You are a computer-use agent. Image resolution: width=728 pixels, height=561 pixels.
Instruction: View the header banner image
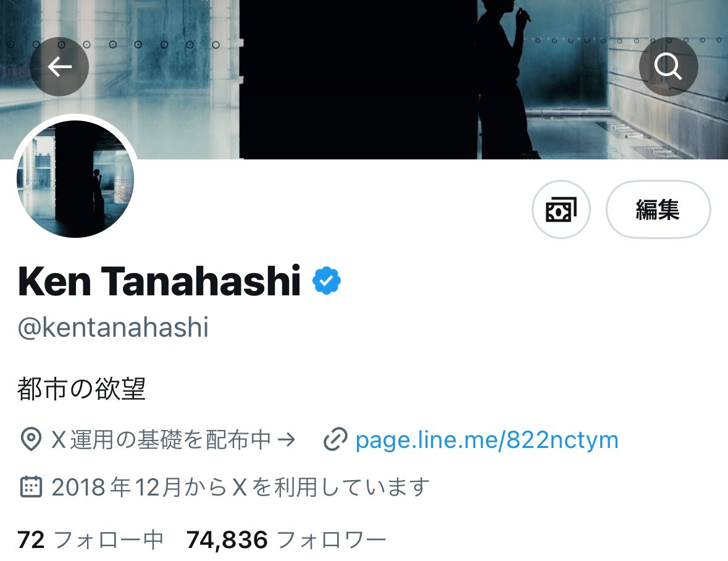coord(364,80)
